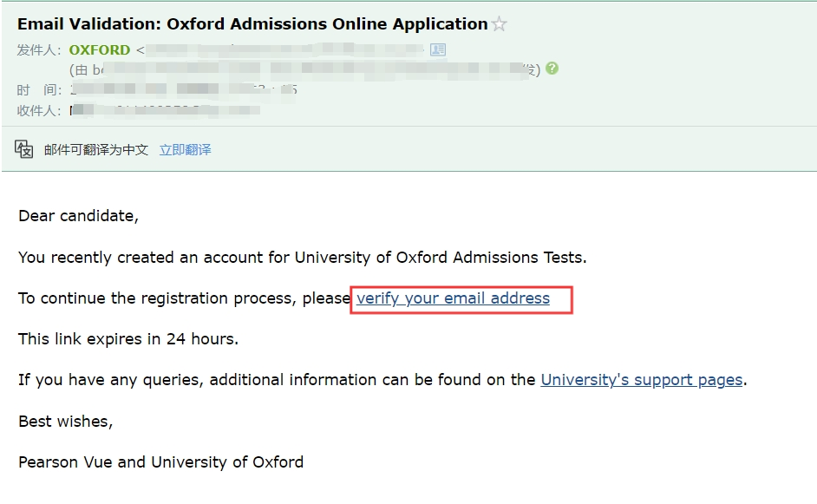Image resolution: width=817 pixels, height=504 pixels.
Task: Click the translate icon beside 邮件可翻译为中文
Action: coord(24,149)
